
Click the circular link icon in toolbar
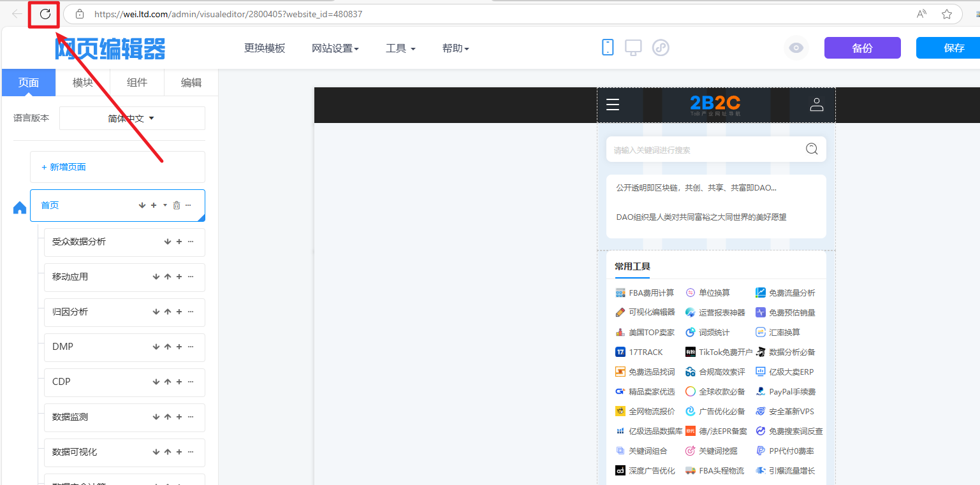coord(661,47)
